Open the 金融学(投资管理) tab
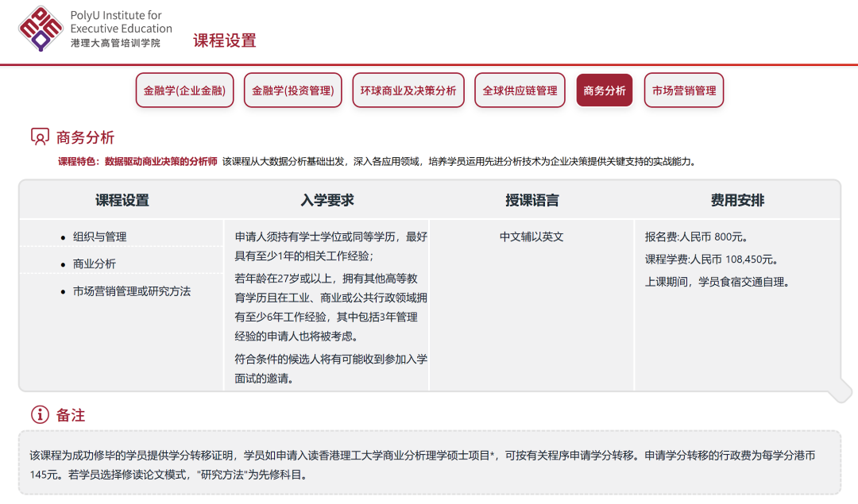Viewport: 858px width, 504px height. coord(292,90)
